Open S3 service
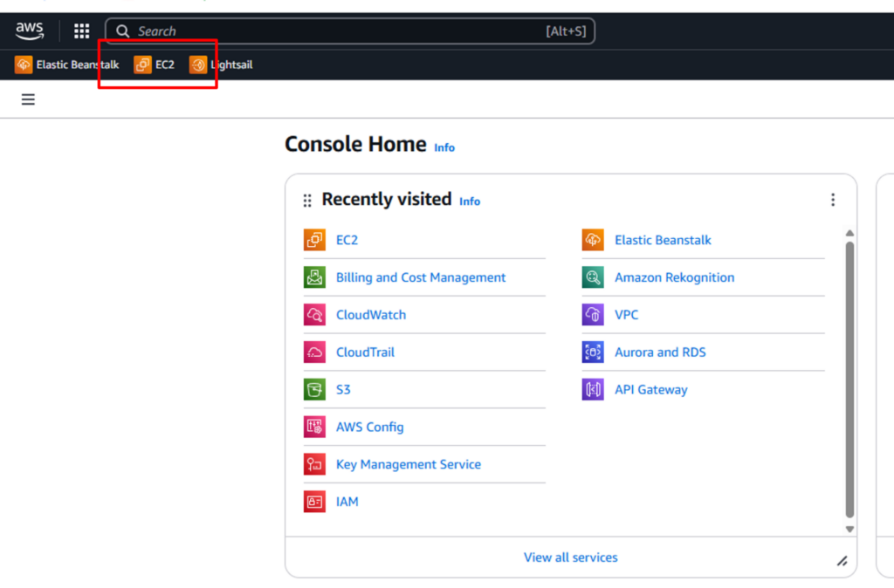Screen dimensions: 894x588 [x=343, y=390]
